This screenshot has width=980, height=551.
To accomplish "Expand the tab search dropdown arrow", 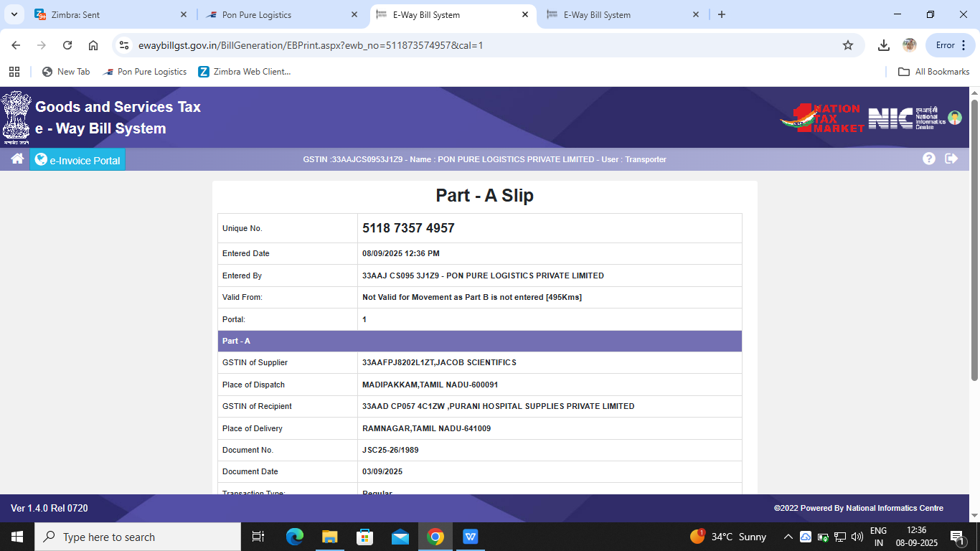I will pos(14,14).
